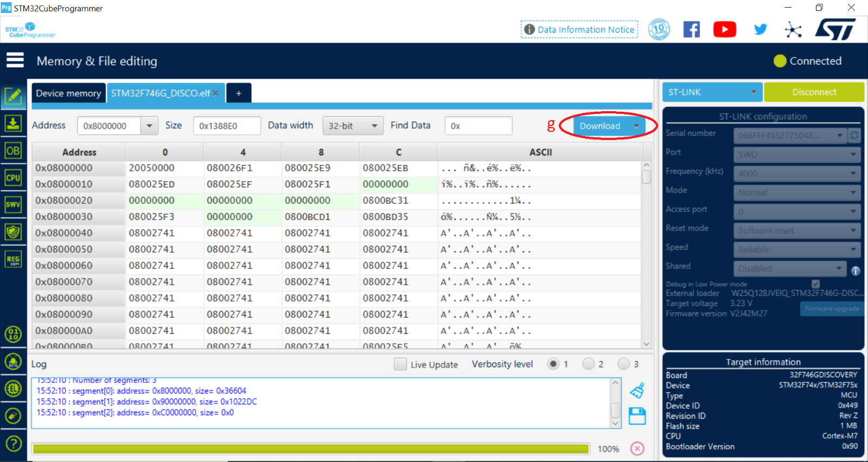Open the Shared Disabled dropdown
The width and height of the screenshot is (868, 462).
click(x=790, y=268)
